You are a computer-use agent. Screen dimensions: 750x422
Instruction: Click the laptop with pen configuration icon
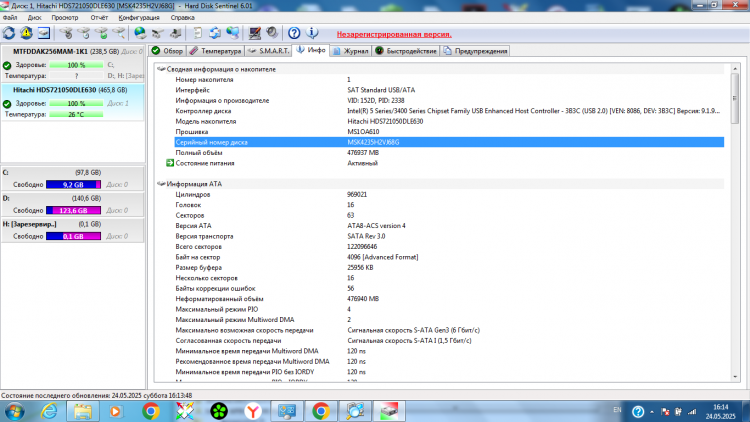point(254,33)
